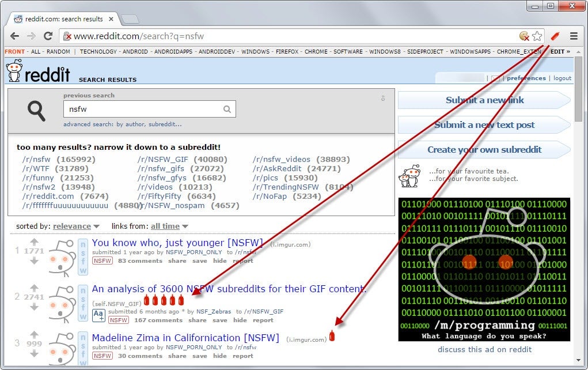Screen dimensions: 588x370
Task: Open the blocked cookies icon in address bar
Action: 524,36
